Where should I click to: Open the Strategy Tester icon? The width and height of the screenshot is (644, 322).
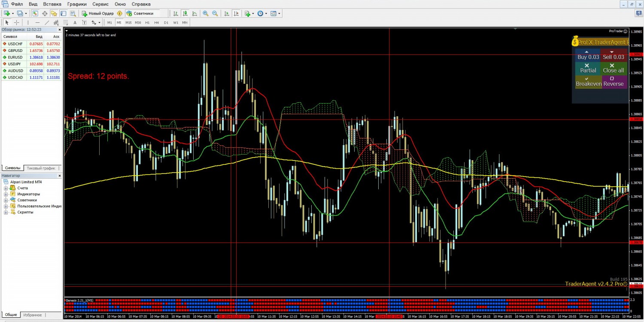point(73,13)
